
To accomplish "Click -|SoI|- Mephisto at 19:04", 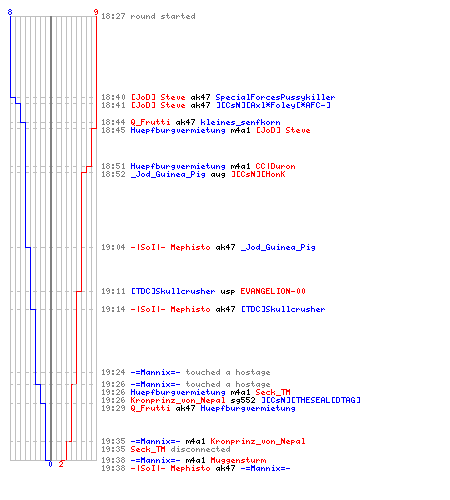I will pyautogui.click(x=170, y=247).
